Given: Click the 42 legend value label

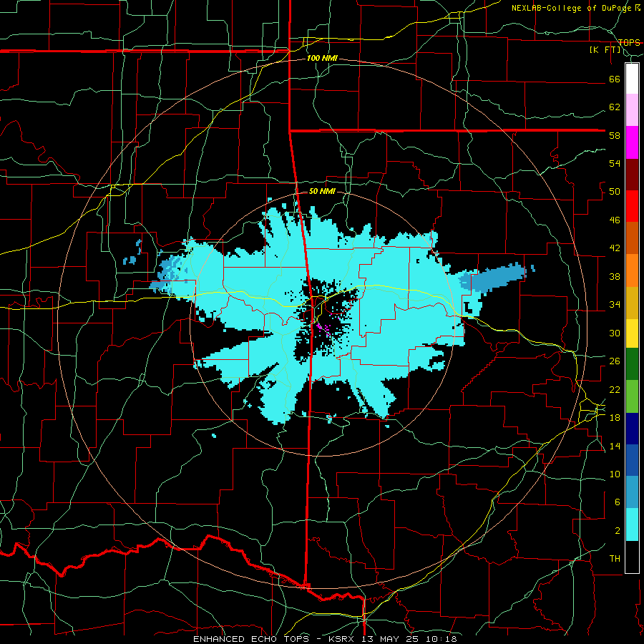Looking at the screenshot, I should point(615,248).
